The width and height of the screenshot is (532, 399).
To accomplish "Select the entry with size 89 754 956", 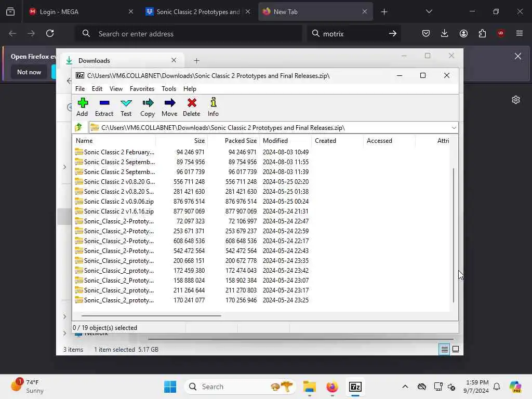I will (192, 162).
